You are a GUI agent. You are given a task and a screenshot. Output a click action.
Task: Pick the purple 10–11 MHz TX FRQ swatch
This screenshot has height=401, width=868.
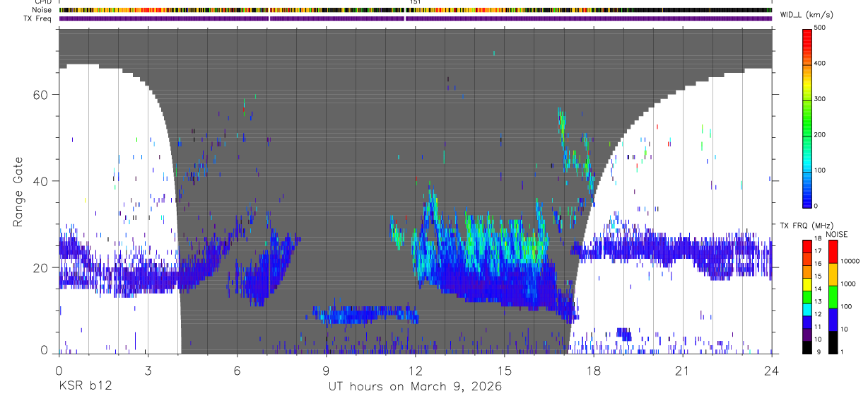coord(807,334)
